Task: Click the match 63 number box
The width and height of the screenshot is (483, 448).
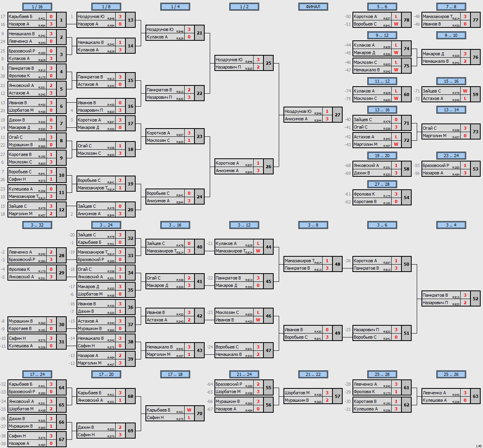Action: pos(476,396)
